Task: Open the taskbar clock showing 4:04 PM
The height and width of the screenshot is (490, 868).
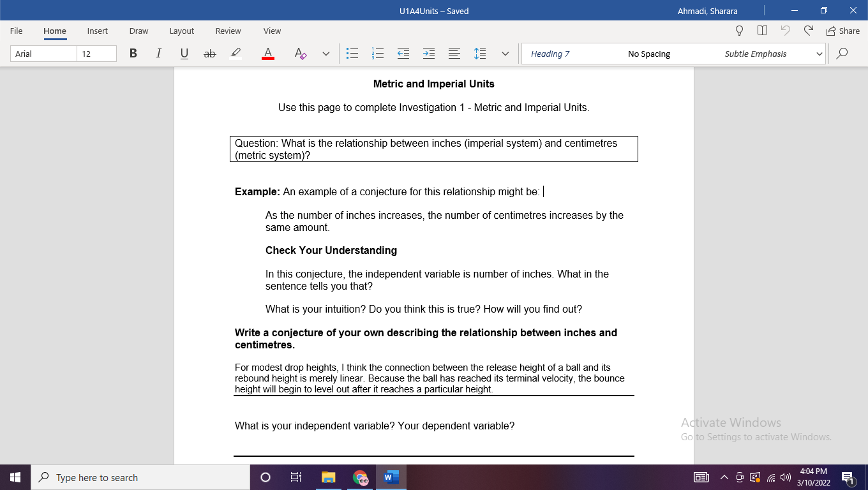Action: click(813, 477)
